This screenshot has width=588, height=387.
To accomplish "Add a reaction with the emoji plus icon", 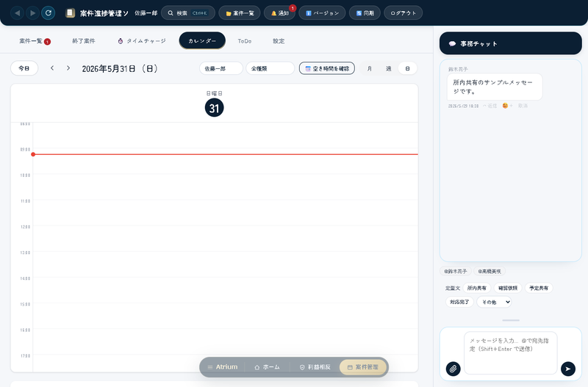I will click(x=507, y=106).
